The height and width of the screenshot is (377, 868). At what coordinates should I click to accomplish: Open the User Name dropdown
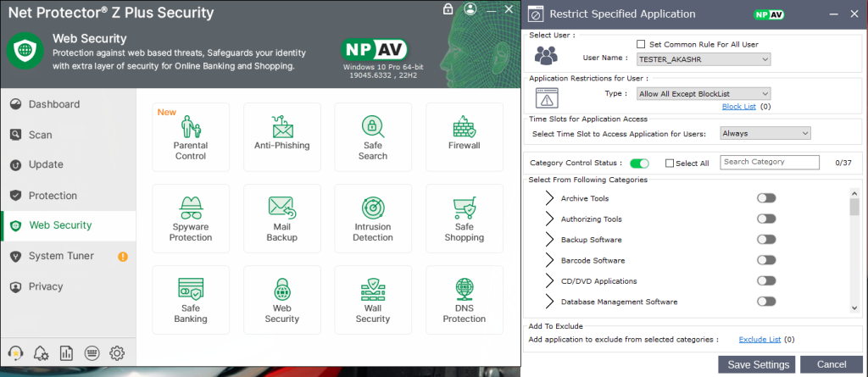704,58
